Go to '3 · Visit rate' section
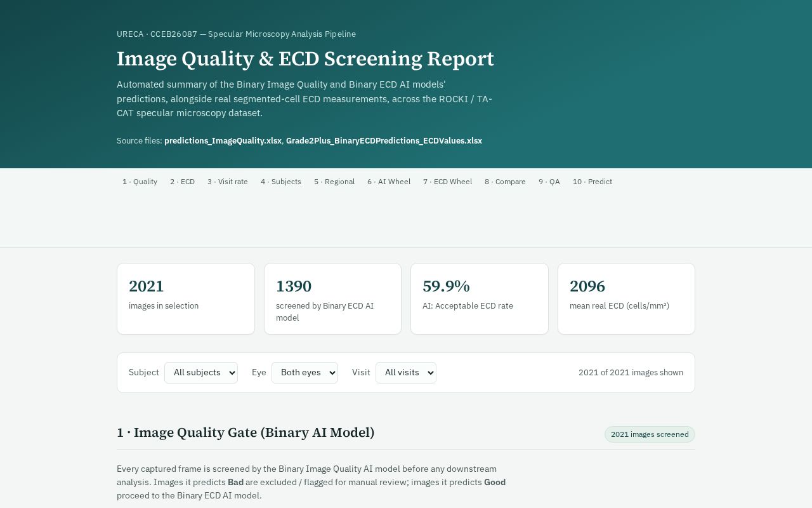This screenshot has width=812, height=508. 228,182
